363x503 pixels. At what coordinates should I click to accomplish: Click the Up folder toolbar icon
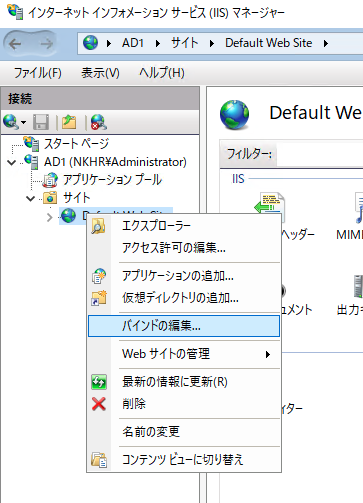(x=69, y=122)
